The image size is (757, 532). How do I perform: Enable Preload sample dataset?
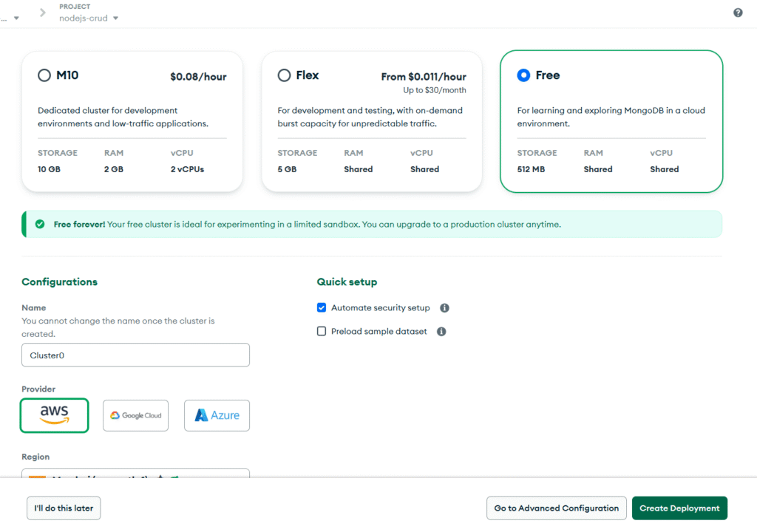(322, 331)
